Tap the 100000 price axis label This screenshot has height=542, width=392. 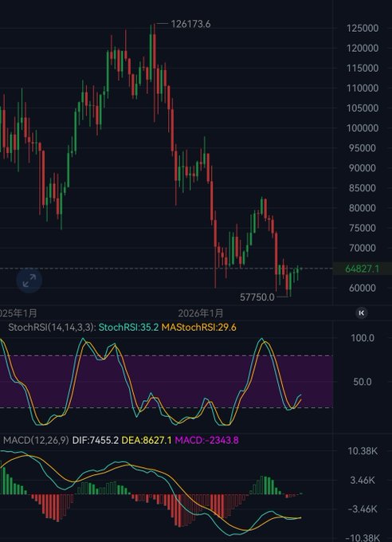(363, 128)
